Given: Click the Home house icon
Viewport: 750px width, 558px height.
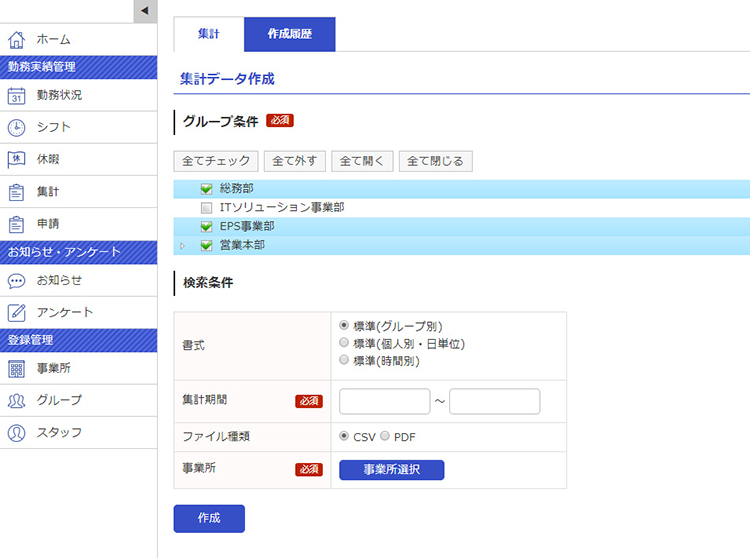Looking at the screenshot, I should point(16,40).
